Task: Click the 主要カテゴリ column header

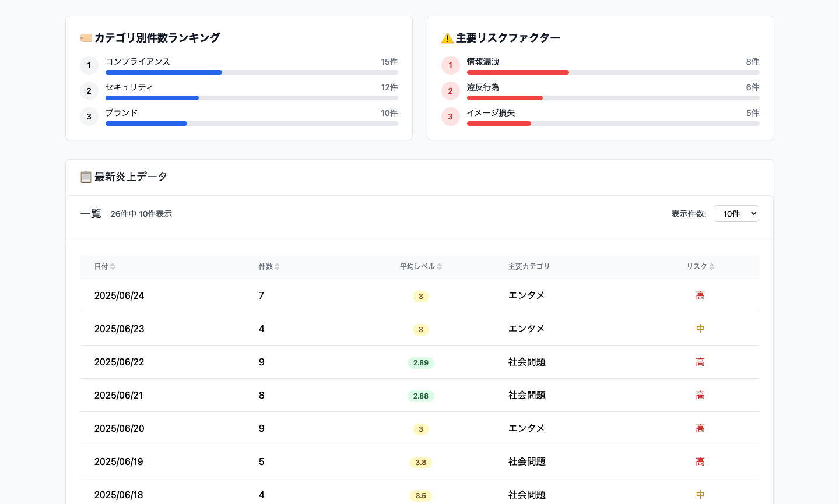Action: (x=529, y=266)
